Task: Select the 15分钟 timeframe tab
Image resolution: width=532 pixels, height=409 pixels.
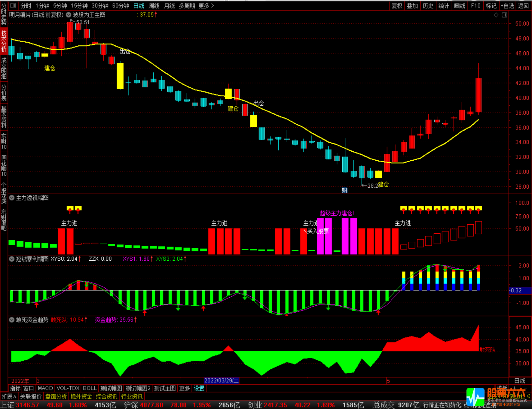Action: tap(79, 6)
